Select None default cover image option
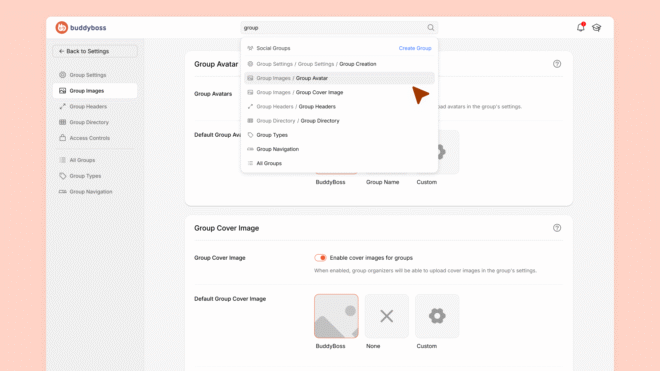This screenshot has height=371, width=660. pyautogui.click(x=386, y=316)
